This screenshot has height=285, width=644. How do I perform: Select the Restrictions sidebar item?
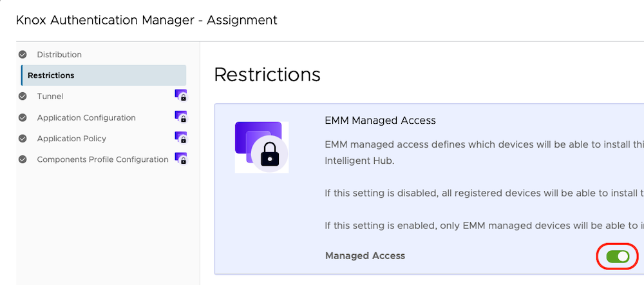click(51, 75)
